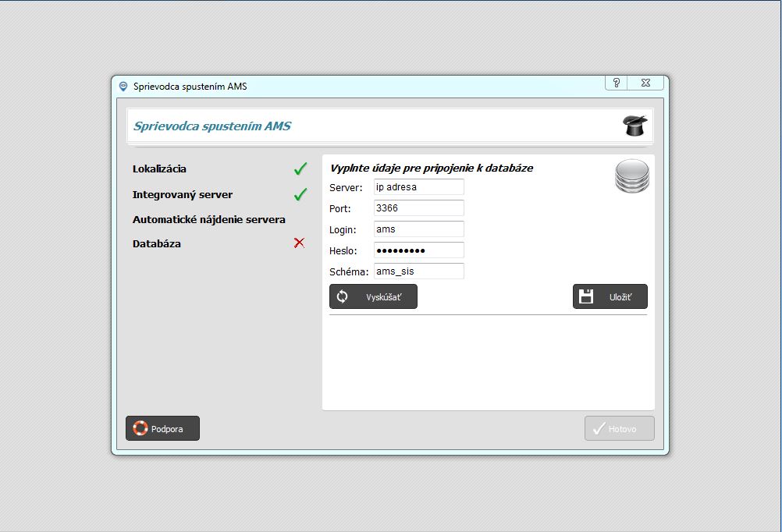Select the Integrovaný server step
The height and width of the screenshot is (532, 782).
click(183, 194)
